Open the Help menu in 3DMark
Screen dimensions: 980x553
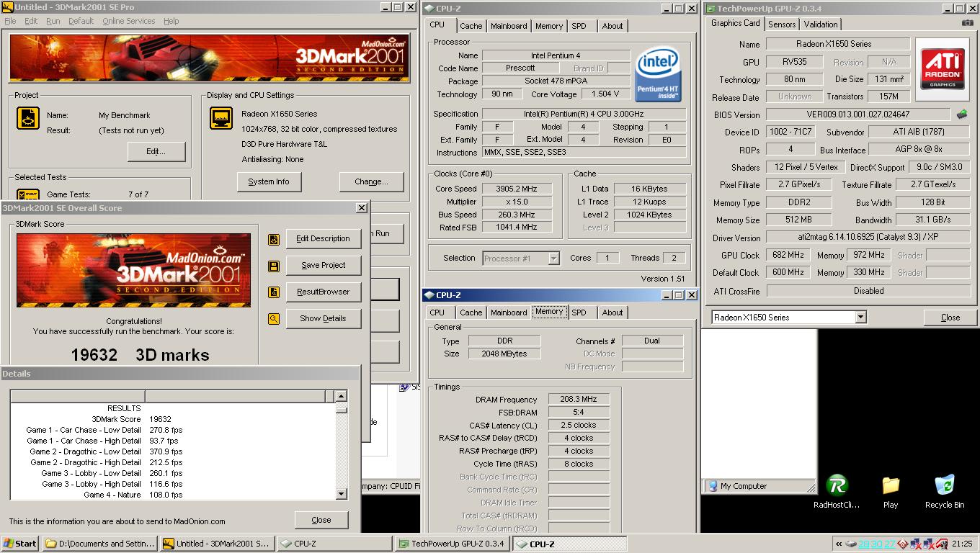coord(171,21)
